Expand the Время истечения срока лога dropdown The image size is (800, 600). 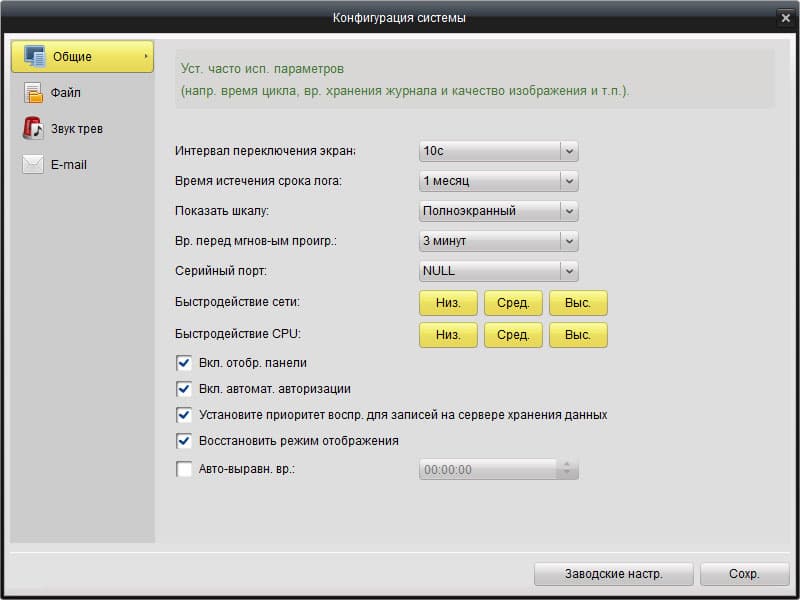[498, 181]
